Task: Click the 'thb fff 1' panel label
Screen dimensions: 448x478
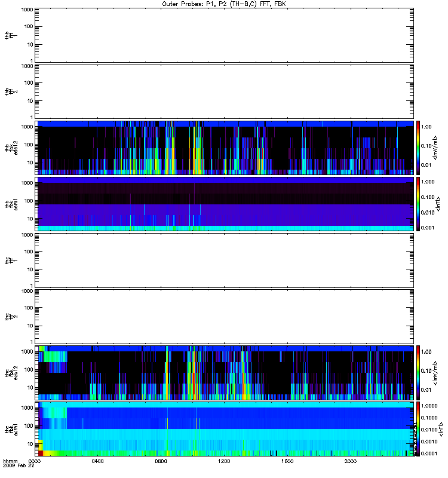Action: click(11, 35)
